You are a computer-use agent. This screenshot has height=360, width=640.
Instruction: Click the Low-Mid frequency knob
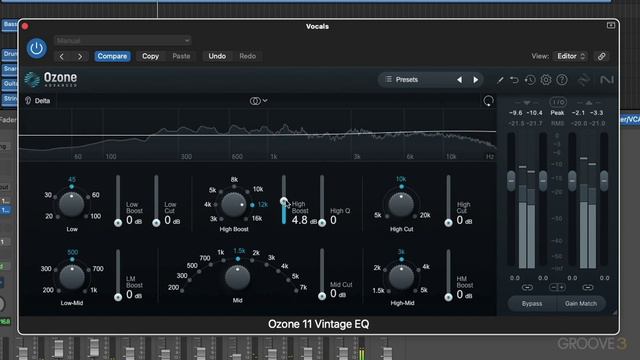pos(72,278)
